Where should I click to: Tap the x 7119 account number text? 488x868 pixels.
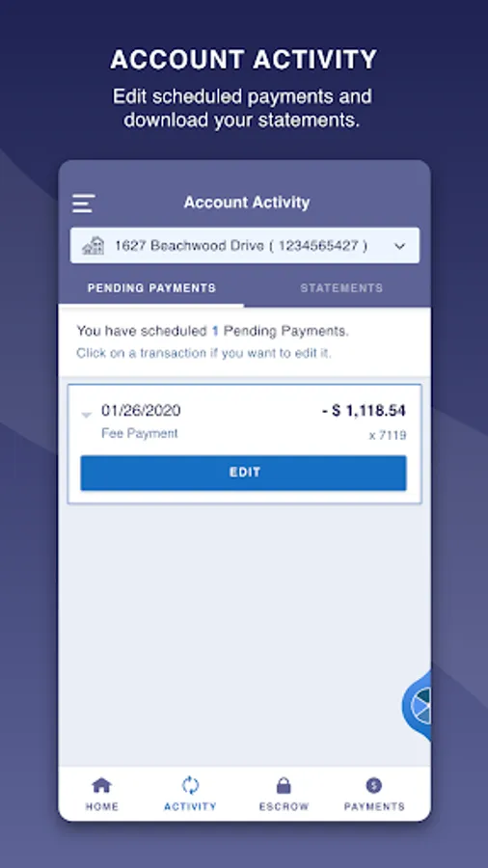tap(388, 436)
